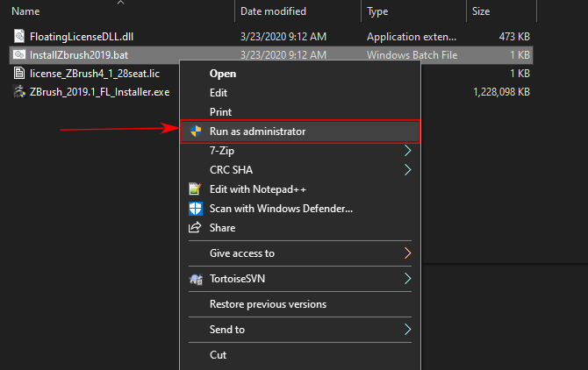Screen dimensions: 588x370
Task: Click the 1 KB size of license file
Action: coord(520,74)
